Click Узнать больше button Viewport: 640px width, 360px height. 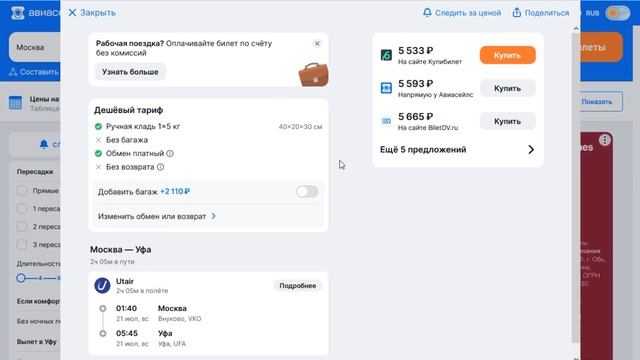[130, 72]
